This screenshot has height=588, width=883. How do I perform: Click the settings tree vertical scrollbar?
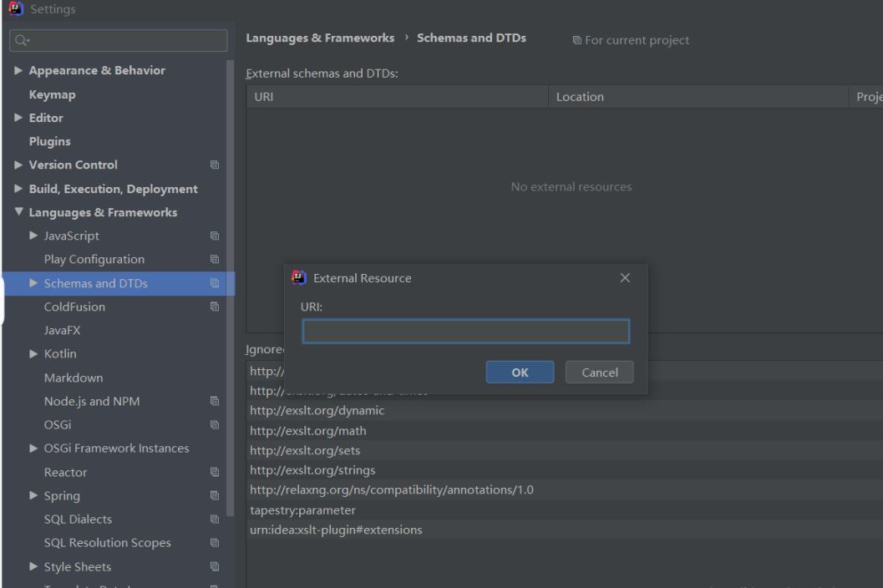(x=230, y=288)
